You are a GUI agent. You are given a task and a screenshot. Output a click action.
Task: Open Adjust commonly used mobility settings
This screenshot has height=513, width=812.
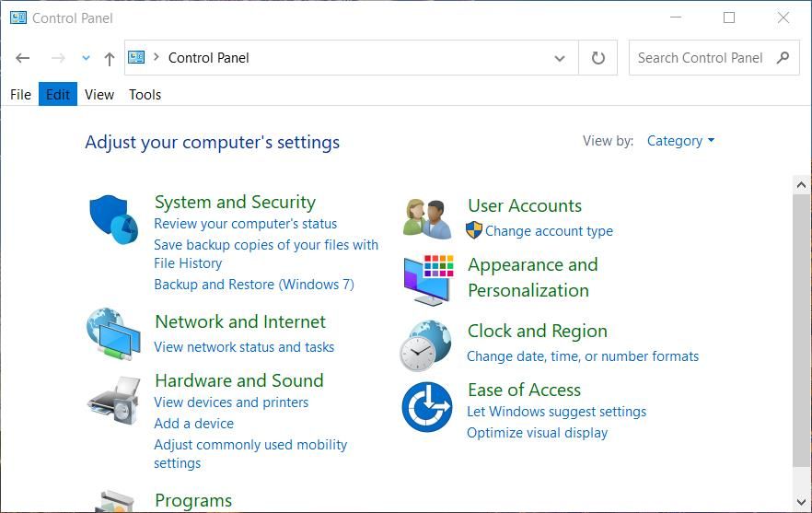(x=250, y=453)
